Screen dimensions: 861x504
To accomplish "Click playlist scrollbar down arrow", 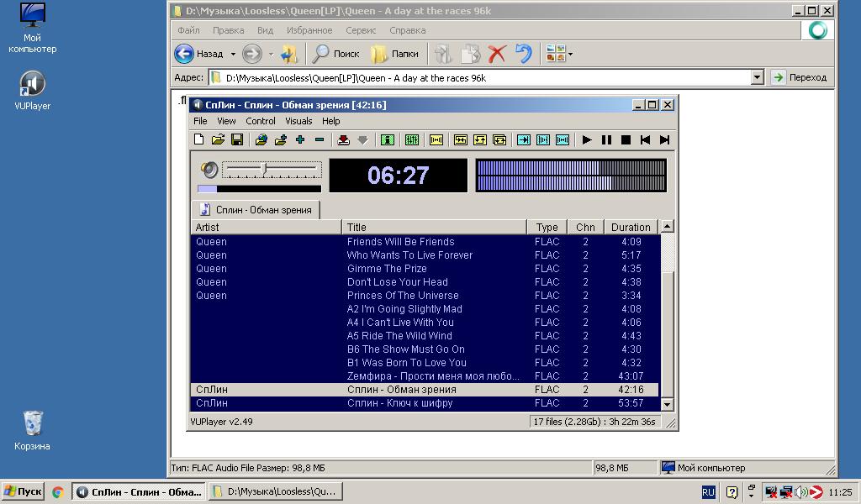I will click(667, 405).
